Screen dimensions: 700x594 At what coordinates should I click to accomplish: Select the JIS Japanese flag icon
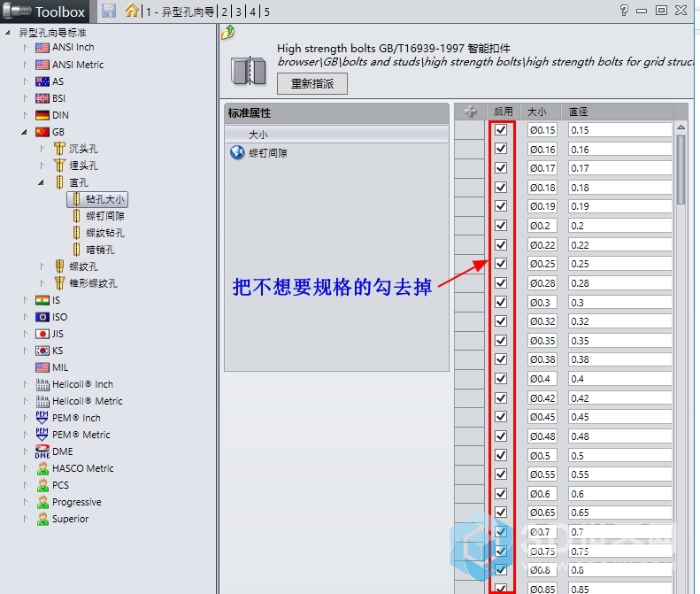(42, 334)
